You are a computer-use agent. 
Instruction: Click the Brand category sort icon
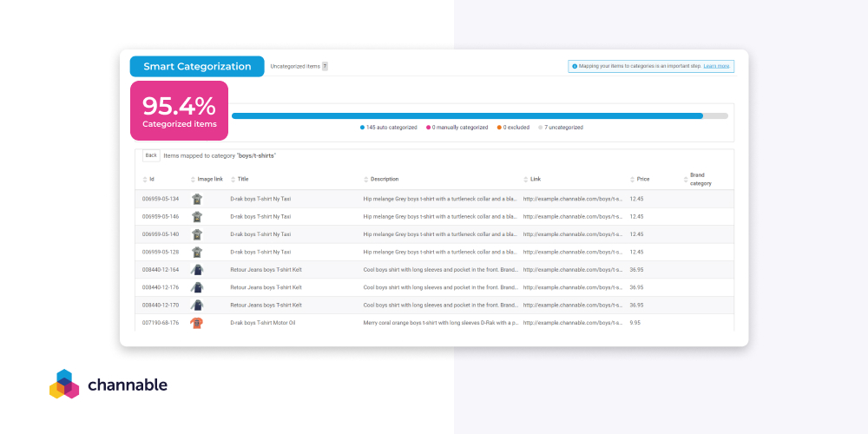(x=686, y=180)
